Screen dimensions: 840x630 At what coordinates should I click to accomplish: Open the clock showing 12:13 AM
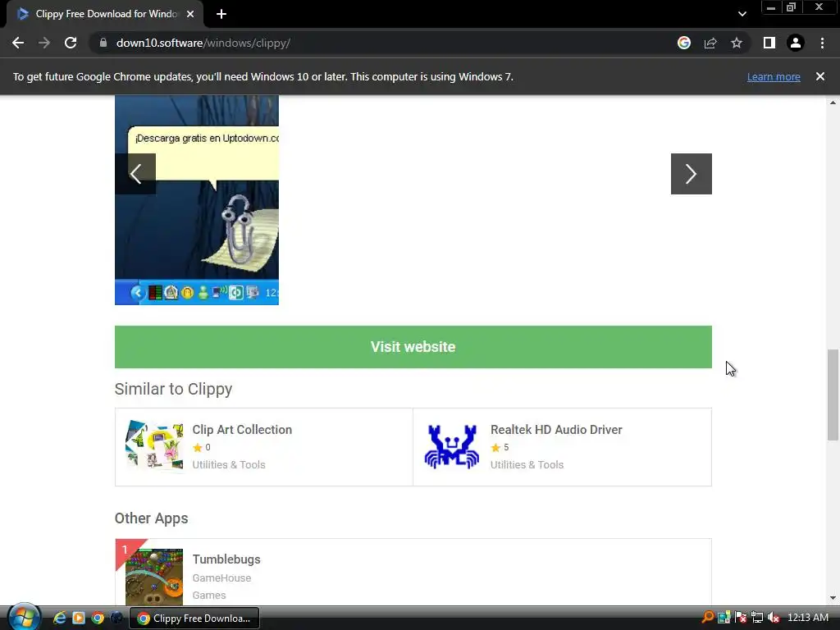pos(808,617)
